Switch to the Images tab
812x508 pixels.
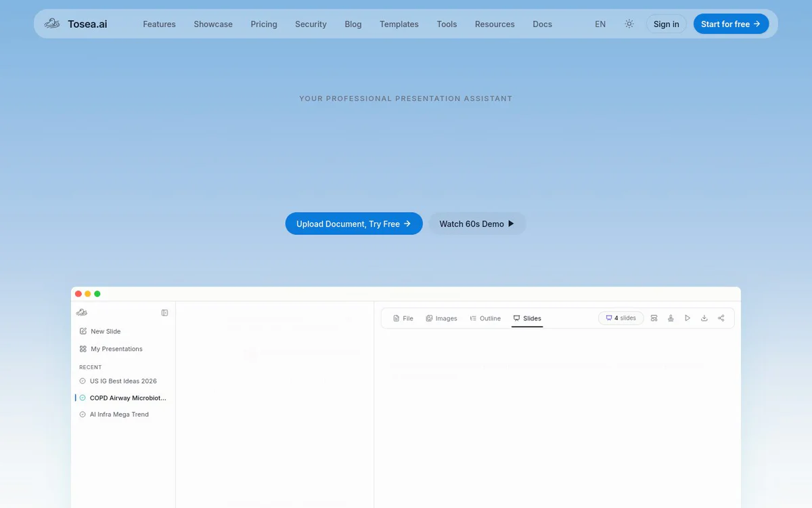441,318
